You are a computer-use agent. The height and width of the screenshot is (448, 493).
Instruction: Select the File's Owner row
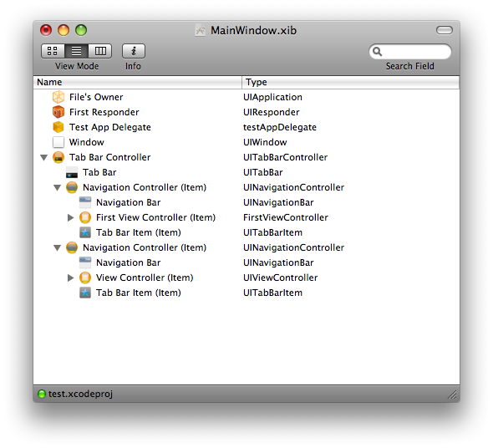(246, 97)
